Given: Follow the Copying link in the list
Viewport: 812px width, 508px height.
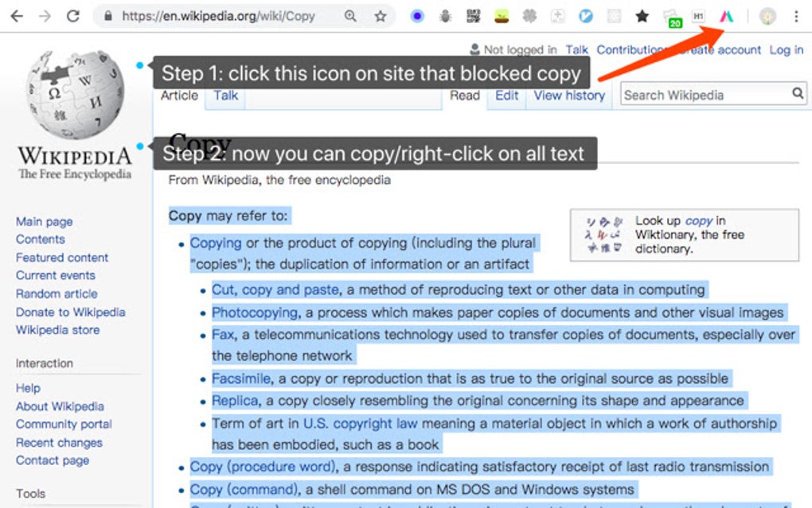Looking at the screenshot, I should point(216,243).
